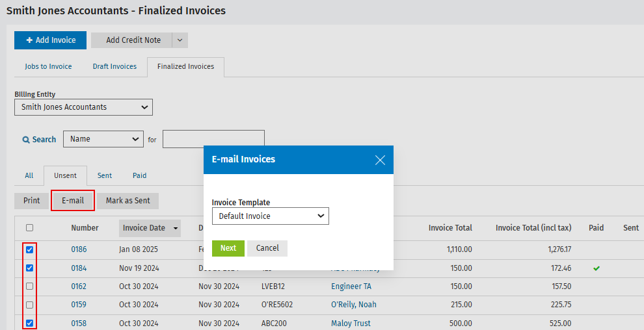Open invoice number 0159

click(x=79, y=305)
